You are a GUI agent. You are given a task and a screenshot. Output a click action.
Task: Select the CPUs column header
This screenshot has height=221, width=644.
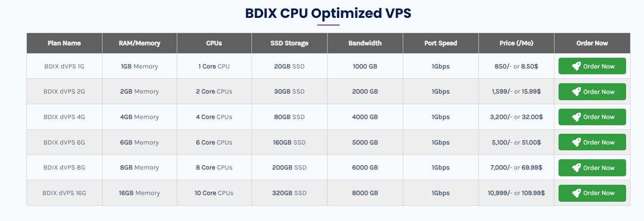(x=214, y=43)
